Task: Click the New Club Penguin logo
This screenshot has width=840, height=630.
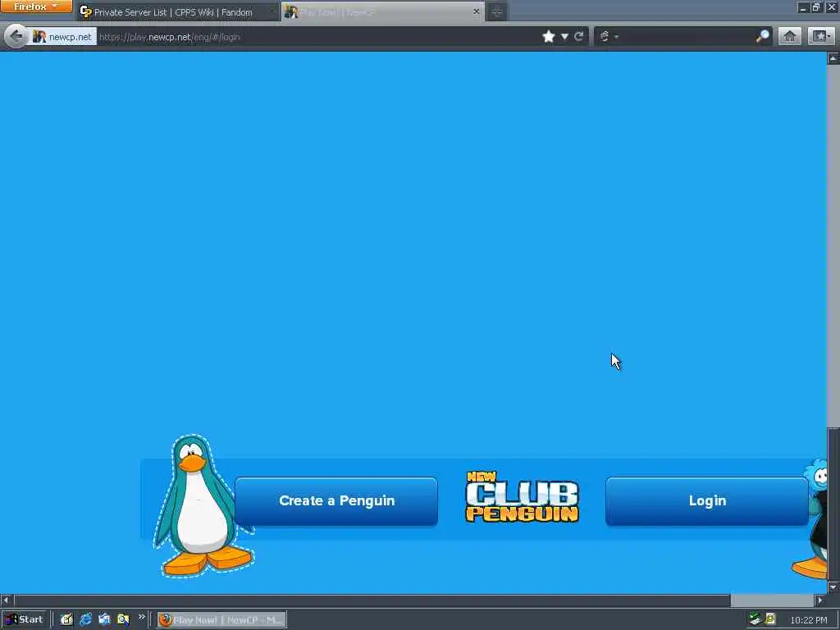Action: pyautogui.click(x=523, y=497)
